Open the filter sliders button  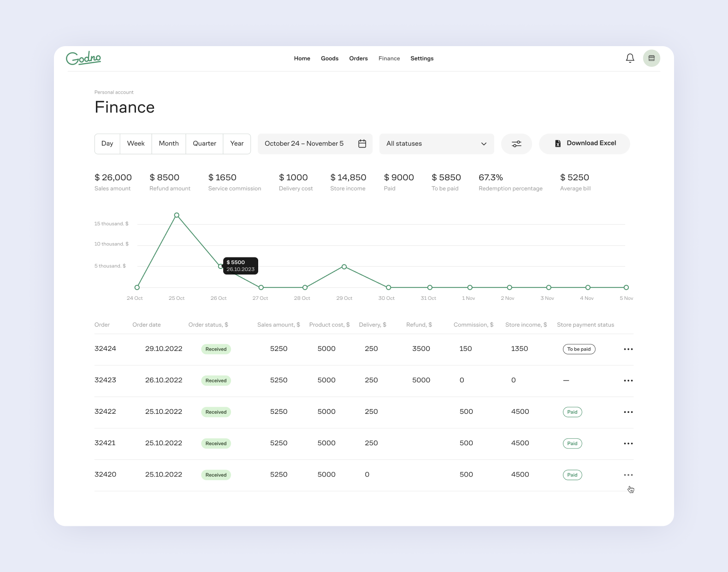516,144
